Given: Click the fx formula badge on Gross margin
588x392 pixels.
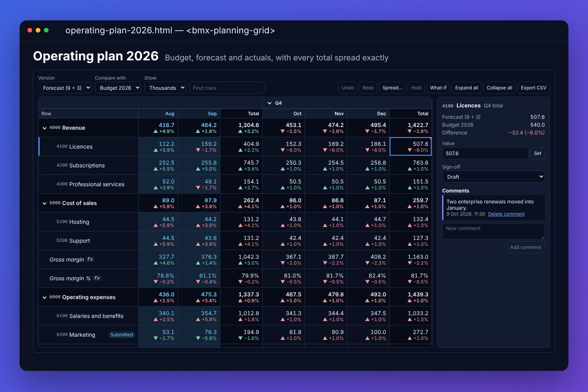Looking at the screenshot, I should (90, 259).
